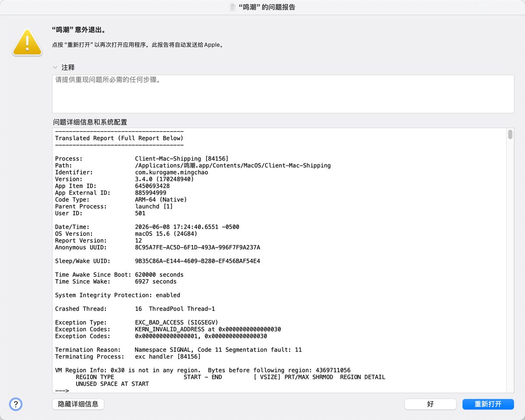Click the 点按“重新打开” instruction text
The height and width of the screenshot is (420, 525).
point(138,45)
